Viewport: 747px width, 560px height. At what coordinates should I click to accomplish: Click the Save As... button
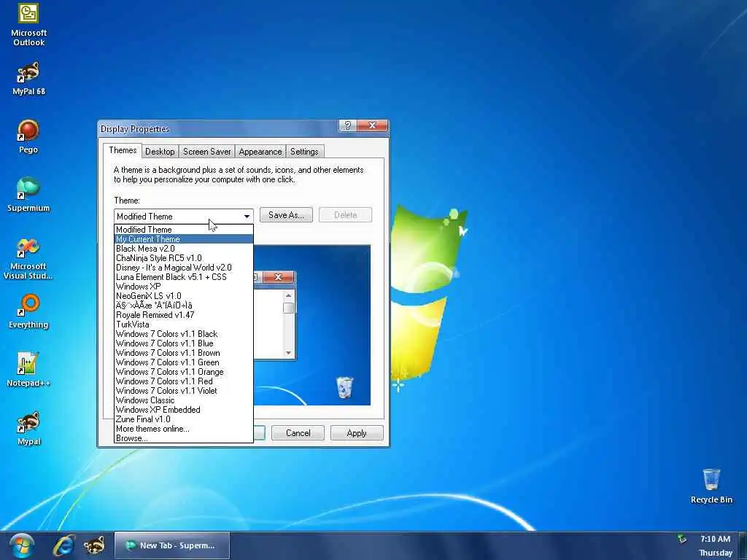coord(286,215)
